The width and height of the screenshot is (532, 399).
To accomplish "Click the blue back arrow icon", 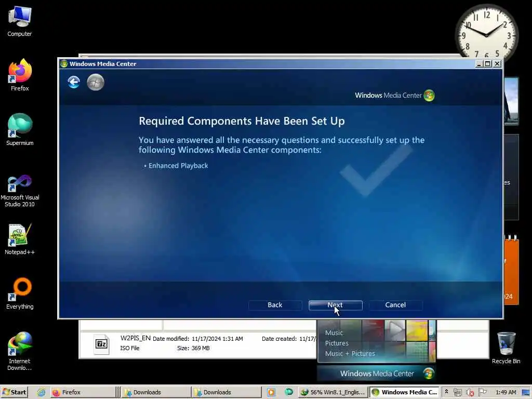I will [74, 82].
